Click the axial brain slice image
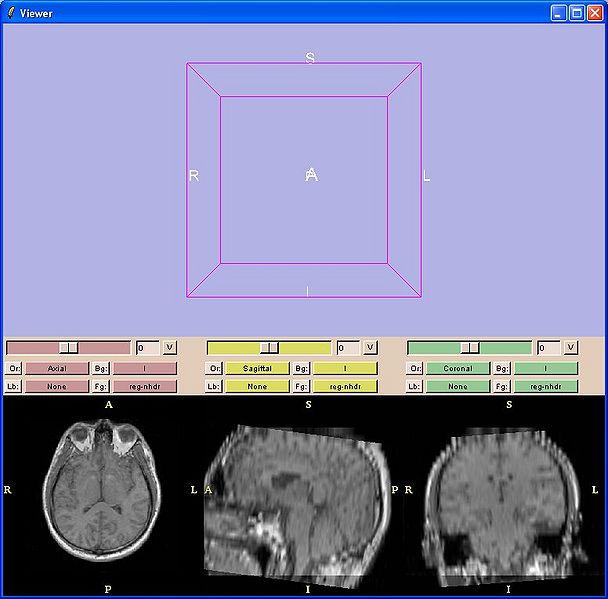Screen dimensions: 608x599 coord(107,488)
